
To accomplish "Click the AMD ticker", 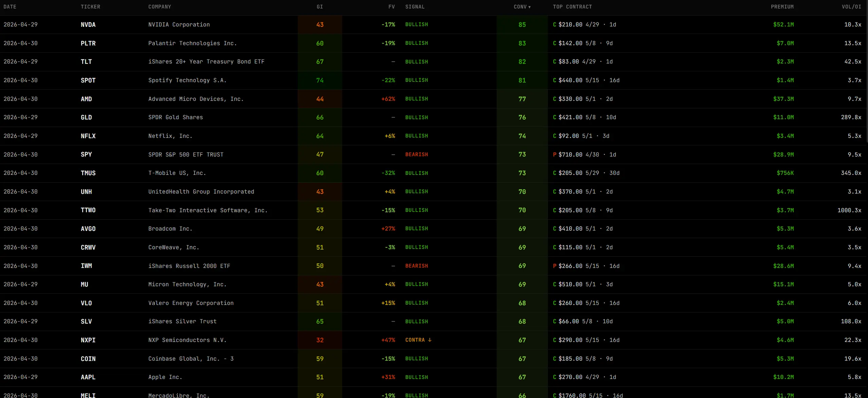I will [86, 99].
